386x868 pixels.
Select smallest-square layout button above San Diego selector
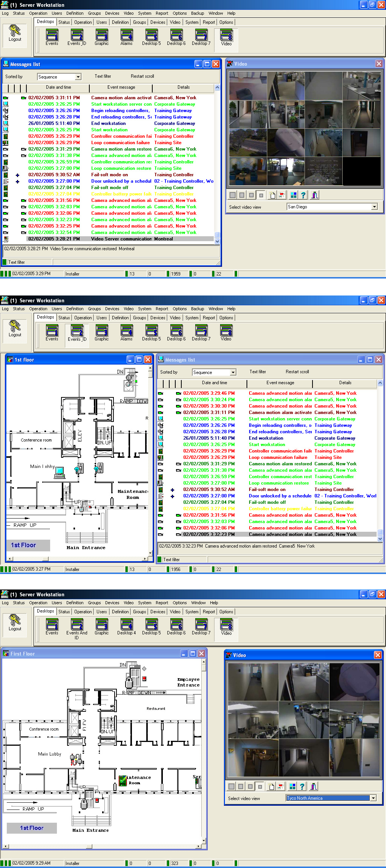pyautogui.click(x=261, y=195)
